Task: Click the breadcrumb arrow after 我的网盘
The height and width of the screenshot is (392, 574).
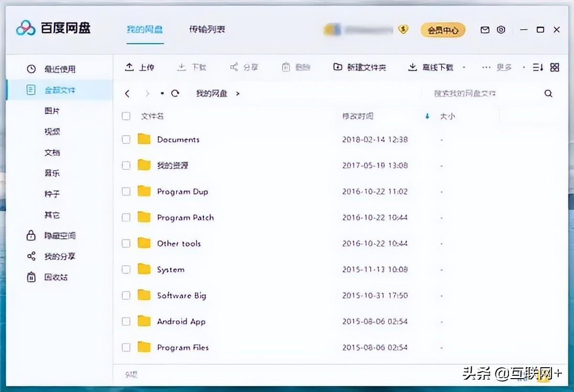Action: click(x=238, y=94)
